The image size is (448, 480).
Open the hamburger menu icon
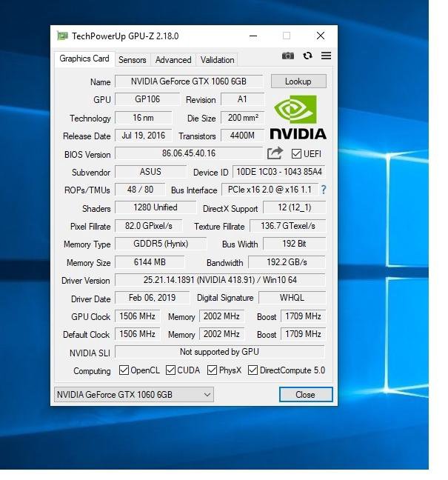(x=326, y=56)
